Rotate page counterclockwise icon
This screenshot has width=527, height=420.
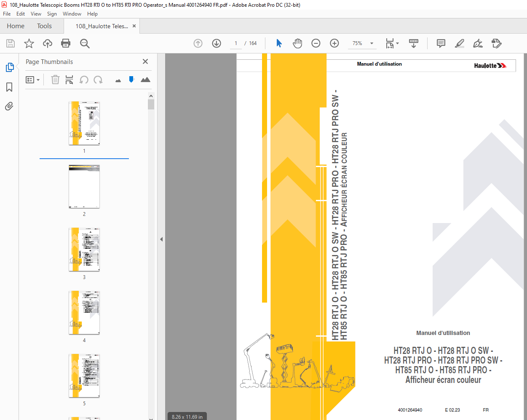84,80
